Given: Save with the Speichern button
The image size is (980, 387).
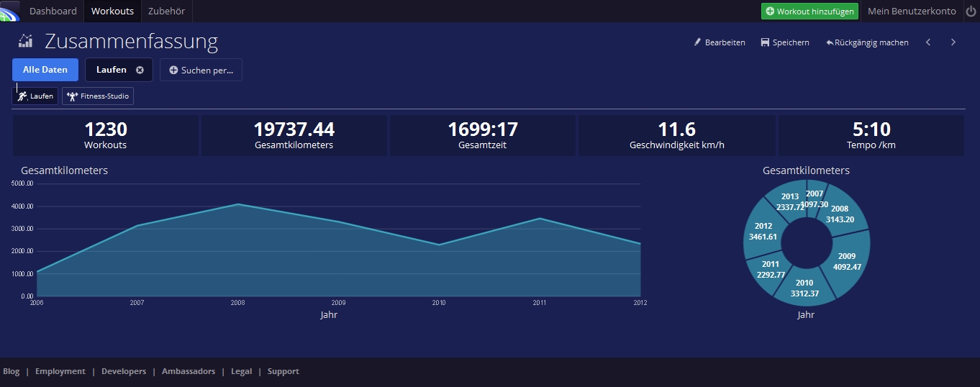Looking at the screenshot, I should click(x=784, y=42).
